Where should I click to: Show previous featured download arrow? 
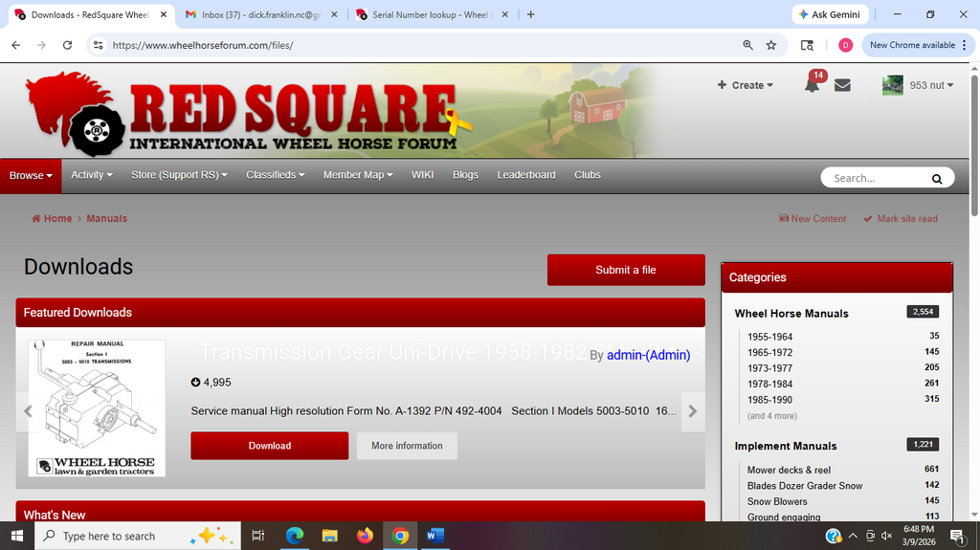28,411
